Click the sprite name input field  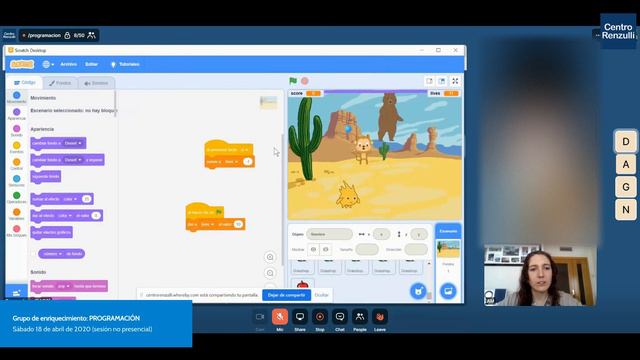pyautogui.click(x=329, y=234)
